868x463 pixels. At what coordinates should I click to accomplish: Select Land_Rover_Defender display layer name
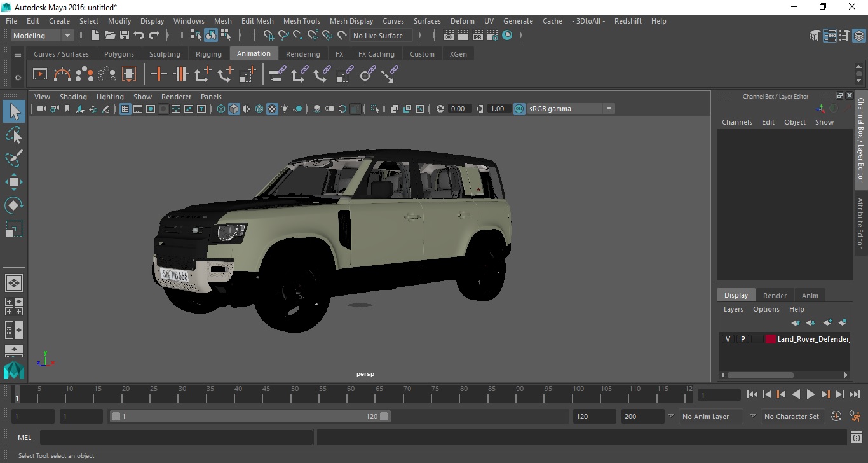pyautogui.click(x=813, y=339)
